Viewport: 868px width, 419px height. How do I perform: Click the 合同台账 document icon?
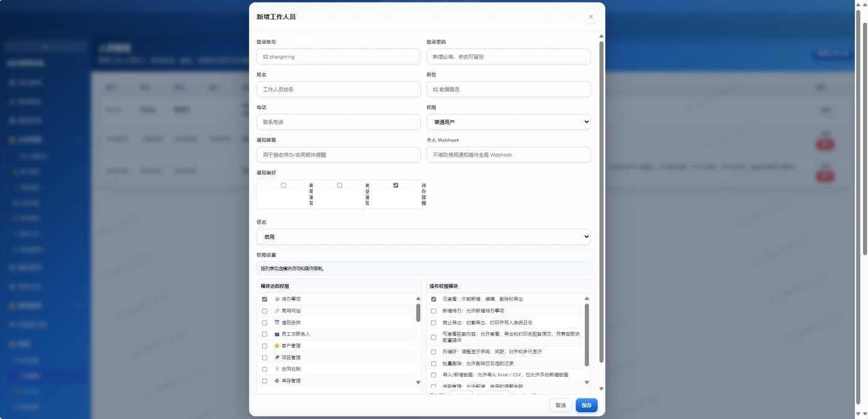(x=277, y=369)
